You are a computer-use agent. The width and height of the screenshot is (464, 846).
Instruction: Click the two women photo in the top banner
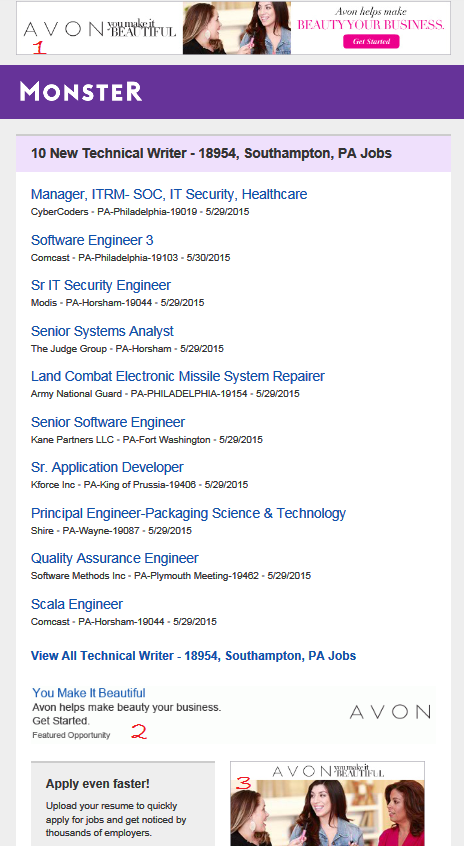[x=237, y=28]
